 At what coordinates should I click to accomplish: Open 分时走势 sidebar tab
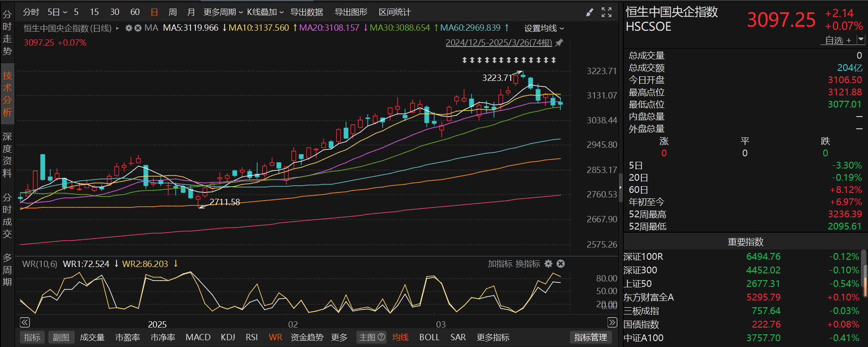point(7,33)
